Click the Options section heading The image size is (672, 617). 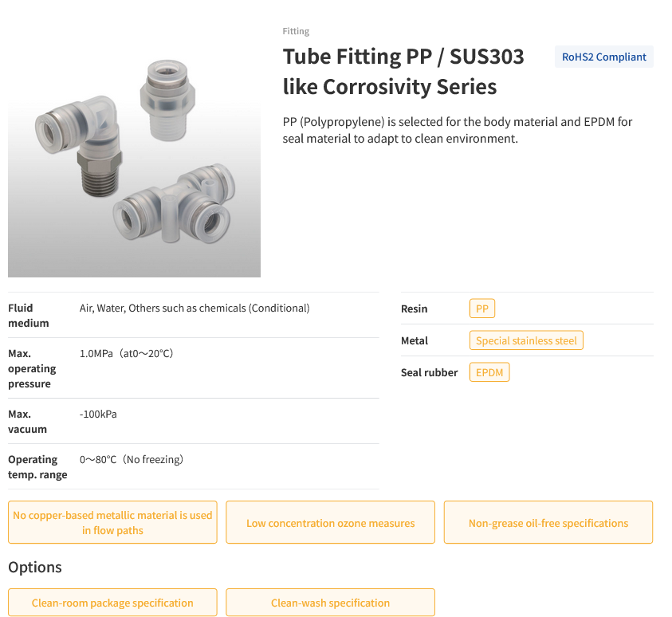34,567
